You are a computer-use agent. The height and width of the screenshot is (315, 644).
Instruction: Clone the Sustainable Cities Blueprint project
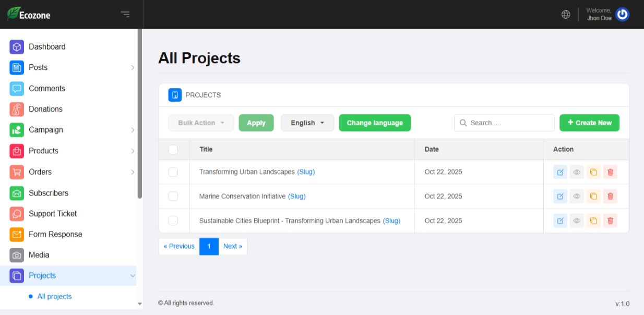tap(593, 221)
